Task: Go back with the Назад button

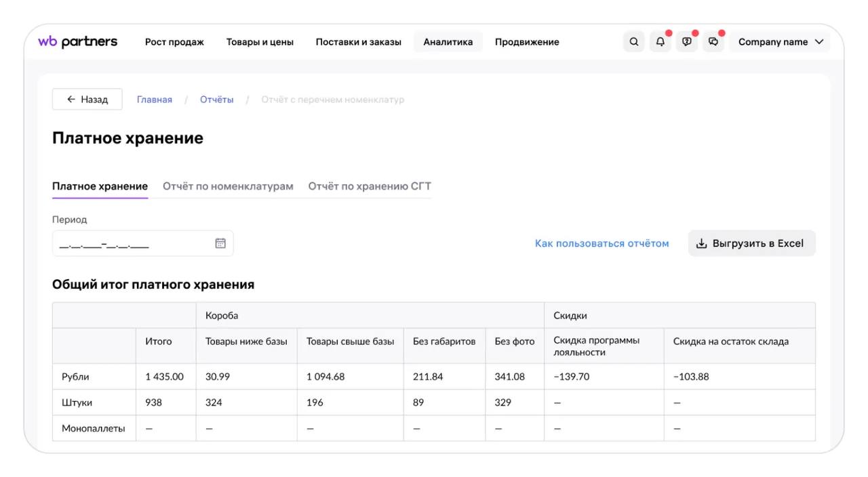Action: pos(87,99)
